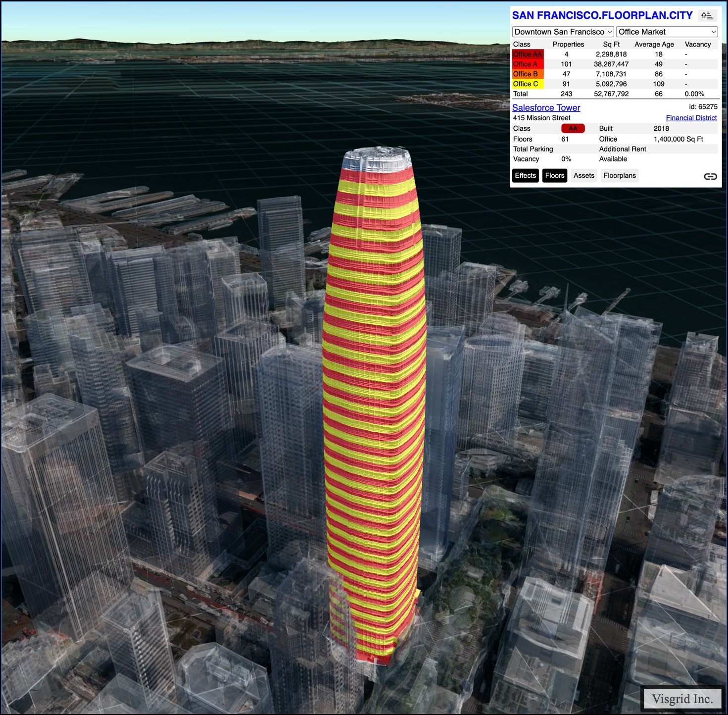Click the copy link chain icon
The image size is (728, 715).
pos(710,177)
